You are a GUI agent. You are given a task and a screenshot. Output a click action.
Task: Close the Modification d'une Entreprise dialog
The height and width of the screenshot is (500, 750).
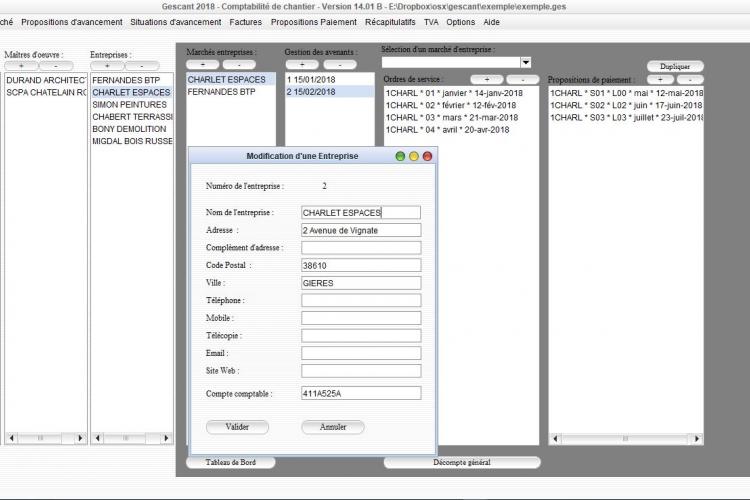point(427,156)
